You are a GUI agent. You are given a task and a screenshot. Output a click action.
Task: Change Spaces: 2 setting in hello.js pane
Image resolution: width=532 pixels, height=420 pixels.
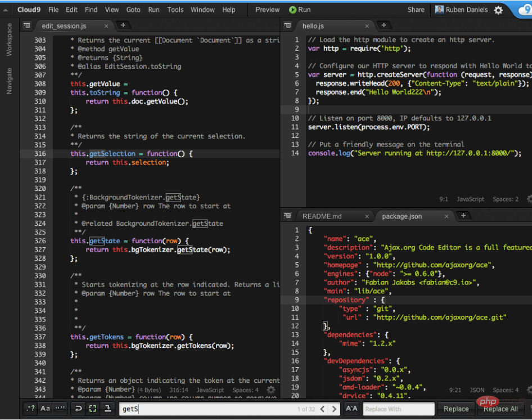(506, 199)
